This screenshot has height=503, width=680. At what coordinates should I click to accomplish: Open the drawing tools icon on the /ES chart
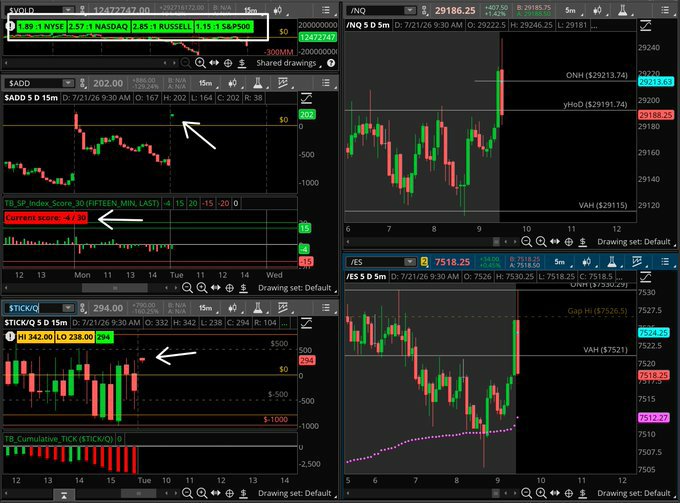coord(645,277)
